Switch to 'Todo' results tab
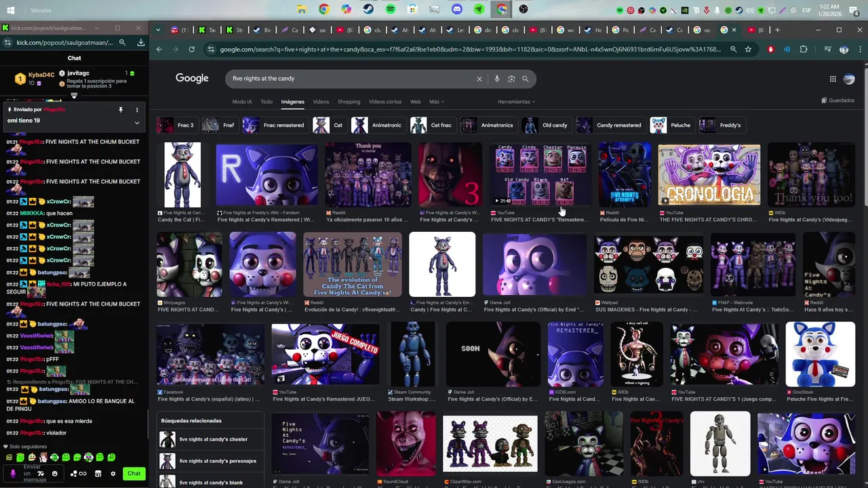 (267, 102)
